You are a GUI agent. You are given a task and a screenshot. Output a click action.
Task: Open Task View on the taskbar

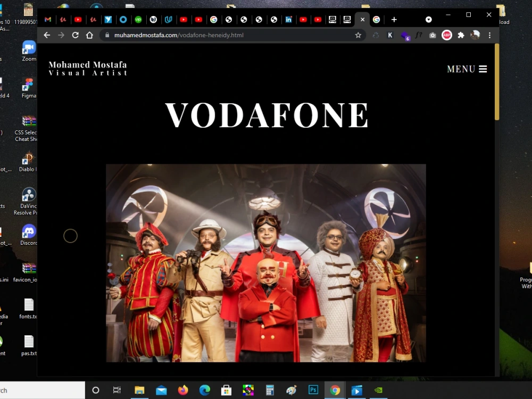[x=117, y=390]
